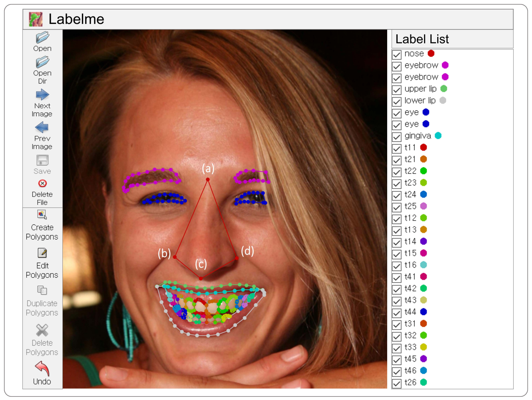
Task: Activate the Edit Polygons tool
Action: 42,253
